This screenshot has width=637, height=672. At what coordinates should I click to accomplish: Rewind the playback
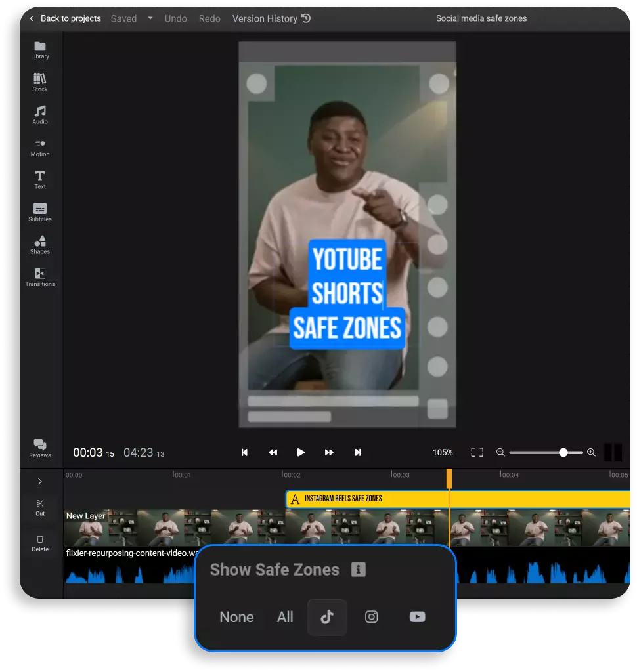pyautogui.click(x=273, y=452)
